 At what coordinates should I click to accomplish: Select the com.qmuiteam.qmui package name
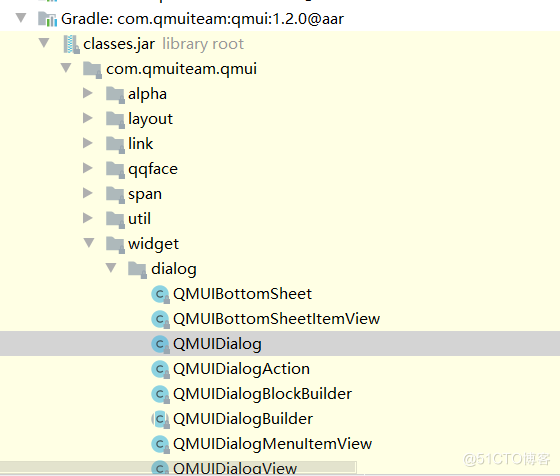click(x=181, y=69)
